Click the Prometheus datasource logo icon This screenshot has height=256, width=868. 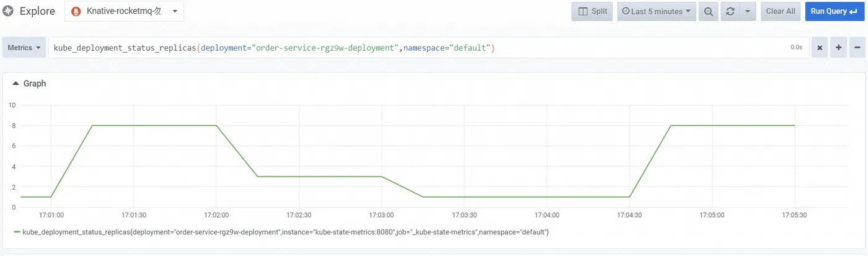(x=77, y=11)
